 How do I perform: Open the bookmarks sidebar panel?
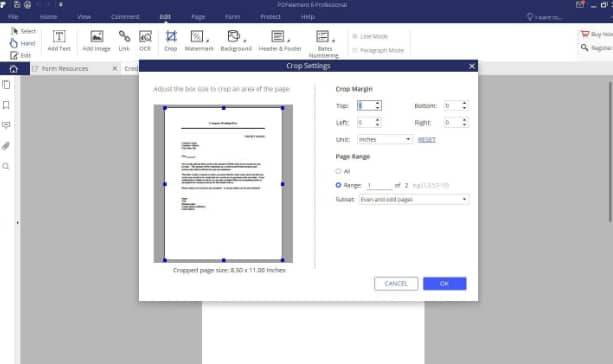(6, 105)
